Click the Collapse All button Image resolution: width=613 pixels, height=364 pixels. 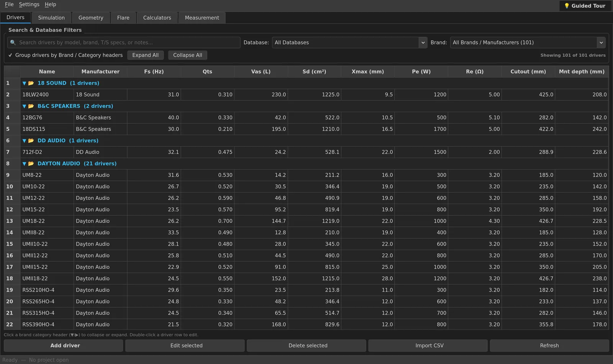click(x=188, y=55)
